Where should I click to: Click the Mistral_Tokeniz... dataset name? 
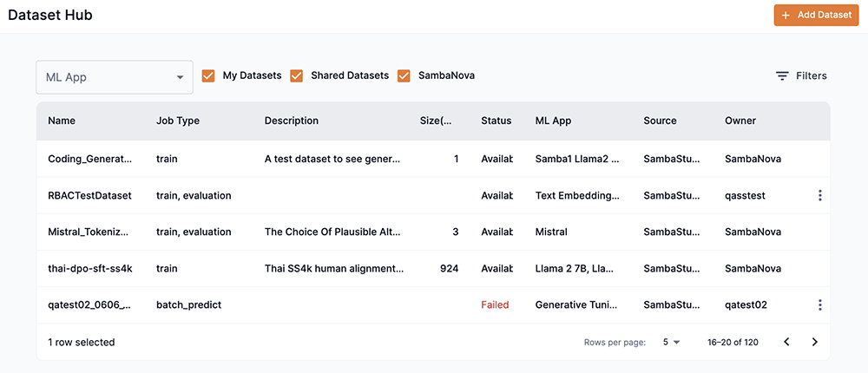click(x=89, y=232)
